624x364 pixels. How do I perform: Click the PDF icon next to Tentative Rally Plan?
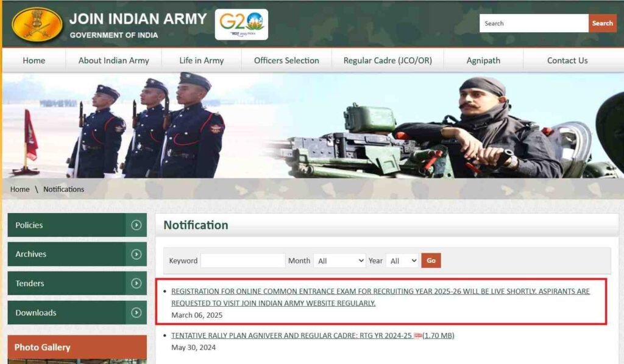[418, 336]
